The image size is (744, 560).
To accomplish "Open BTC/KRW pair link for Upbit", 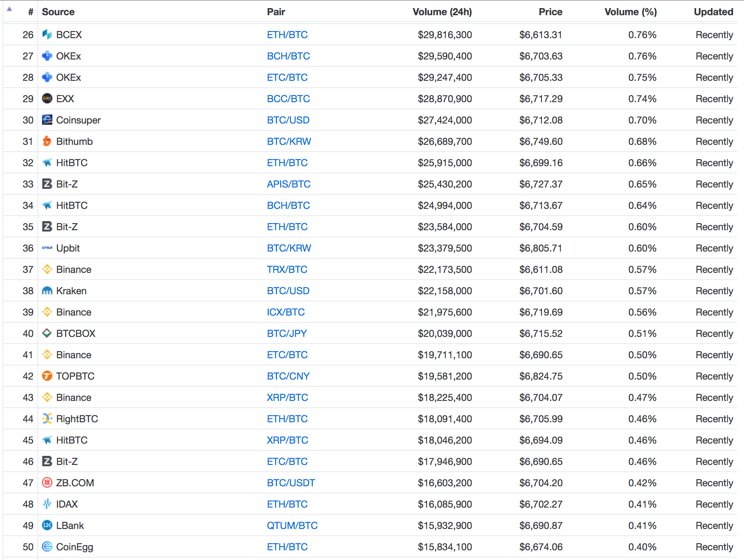I will (289, 248).
